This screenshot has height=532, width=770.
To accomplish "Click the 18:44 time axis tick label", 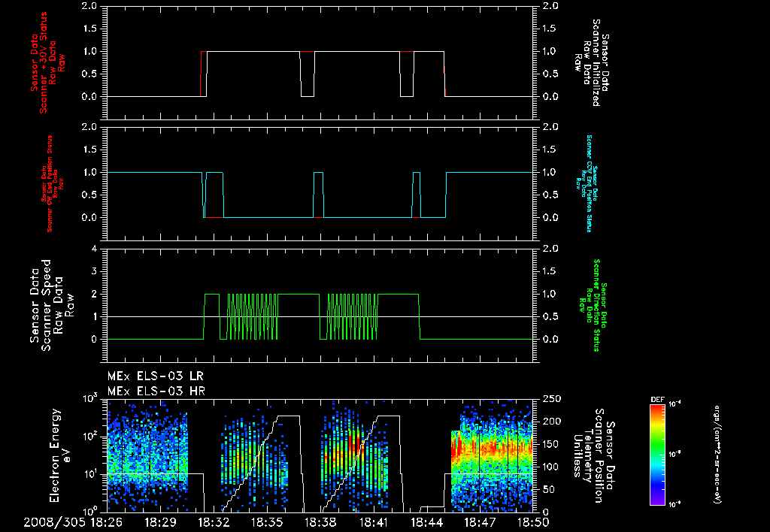I will [x=427, y=522].
